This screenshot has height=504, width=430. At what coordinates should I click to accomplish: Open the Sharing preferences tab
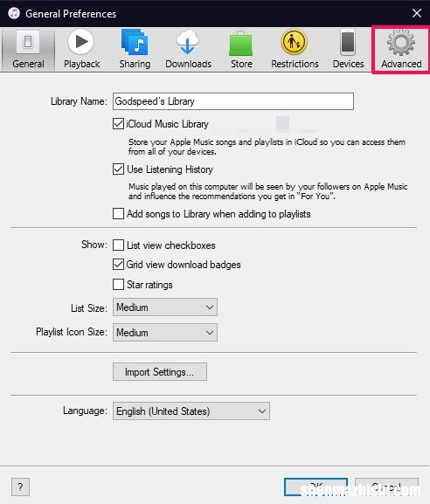pyautogui.click(x=135, y=49)
